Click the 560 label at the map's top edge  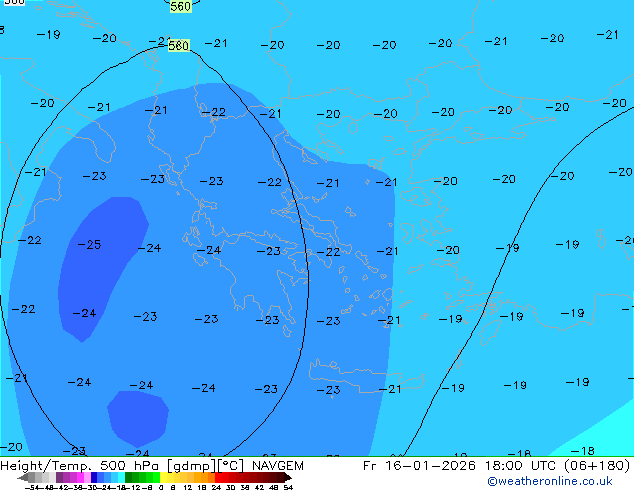180,6
